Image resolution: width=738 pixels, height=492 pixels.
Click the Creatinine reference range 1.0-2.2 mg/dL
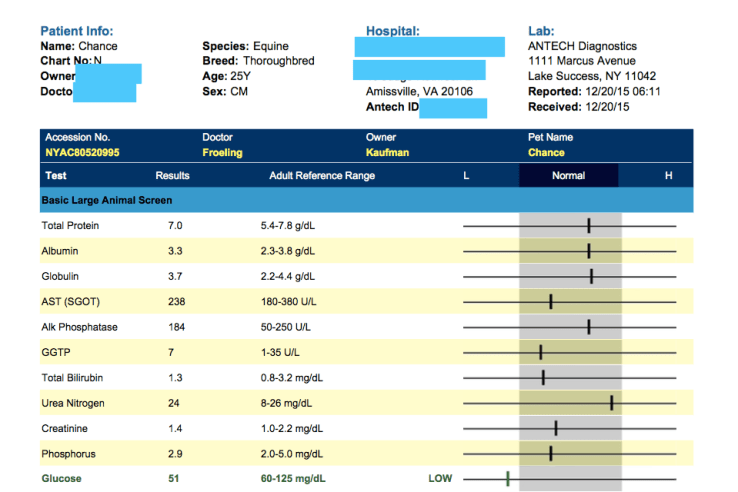[x=294, y=428]
